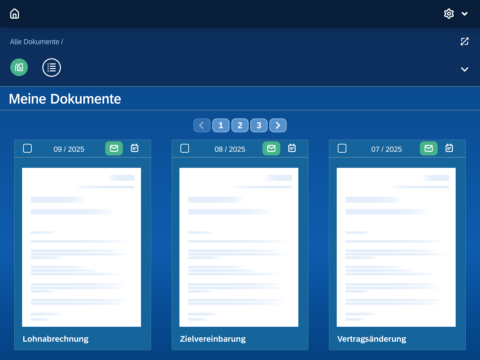Click calendar icon on 08 / 2025 card

tap(292, 148)
